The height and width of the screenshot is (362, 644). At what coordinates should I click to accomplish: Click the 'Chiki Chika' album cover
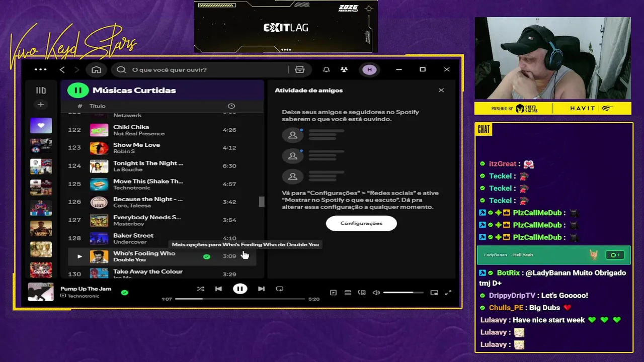99,130
